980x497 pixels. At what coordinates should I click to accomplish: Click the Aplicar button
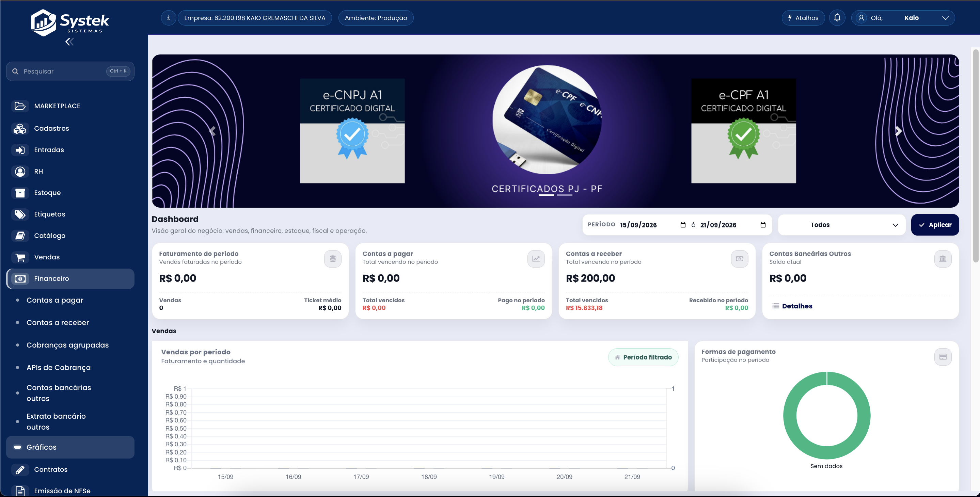pos(935,225)
